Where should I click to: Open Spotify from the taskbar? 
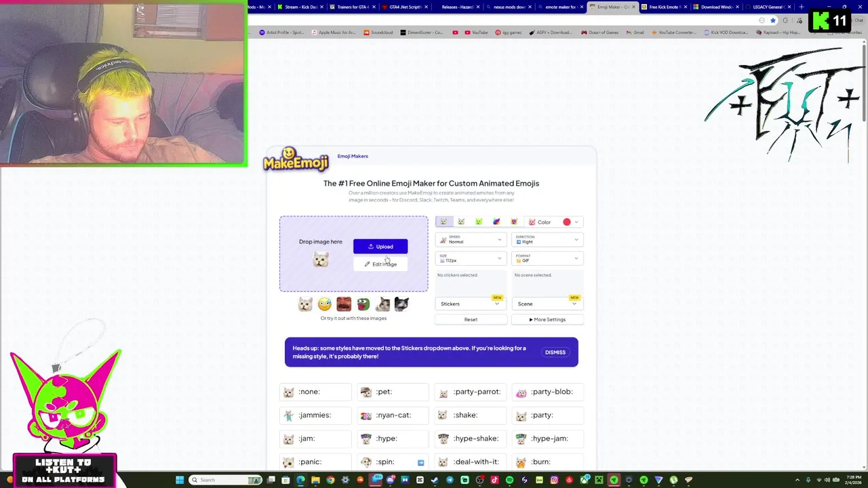509,480
